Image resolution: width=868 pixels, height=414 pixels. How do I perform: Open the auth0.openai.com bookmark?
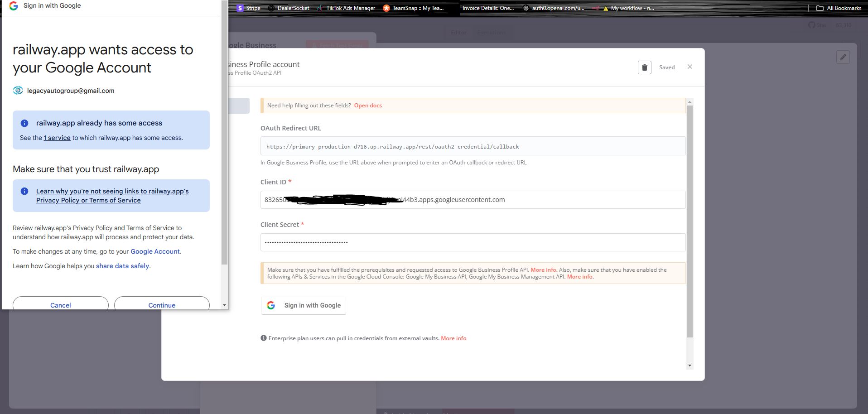point(554,8)
